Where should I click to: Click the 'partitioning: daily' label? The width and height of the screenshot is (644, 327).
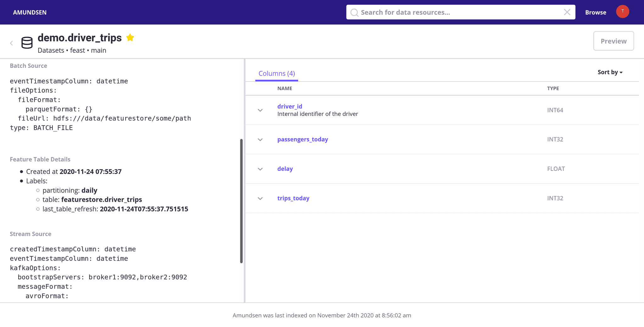(70, 190)
